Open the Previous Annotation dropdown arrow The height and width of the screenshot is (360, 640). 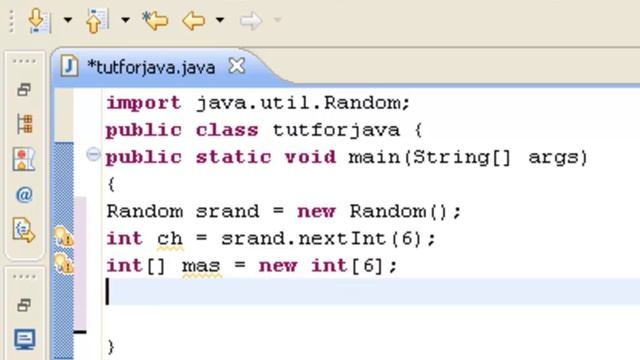125,20
